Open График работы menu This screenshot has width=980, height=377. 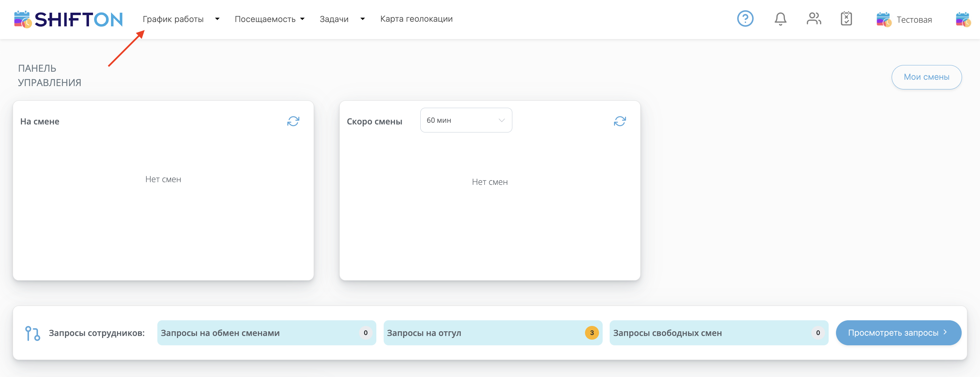tap(173, 19)
